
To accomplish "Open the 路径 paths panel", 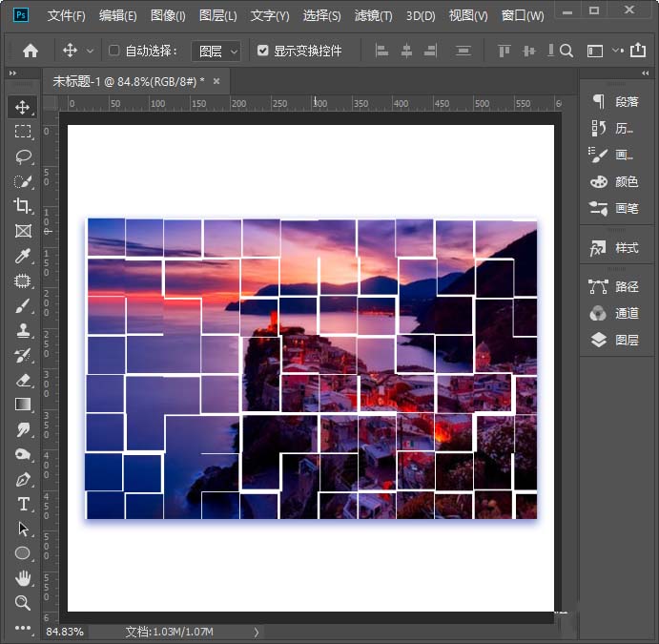I will 615,286.
